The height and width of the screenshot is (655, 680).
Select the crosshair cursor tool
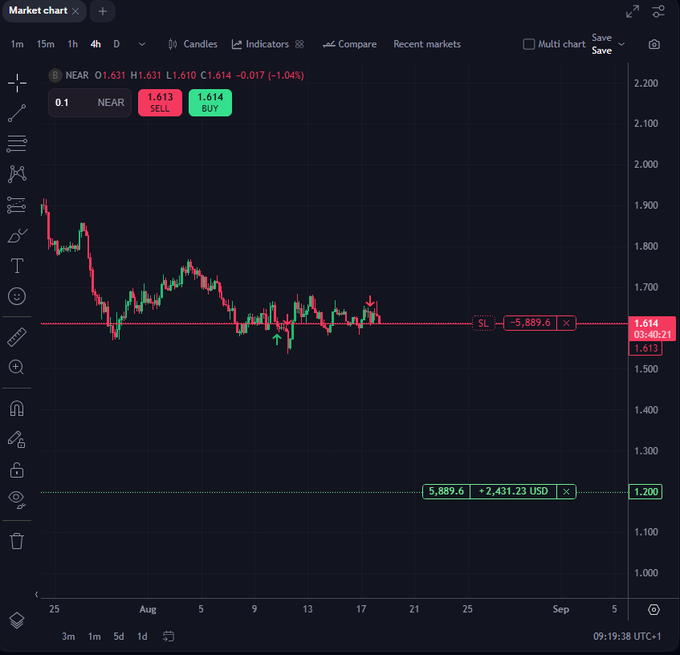(17, 83)
